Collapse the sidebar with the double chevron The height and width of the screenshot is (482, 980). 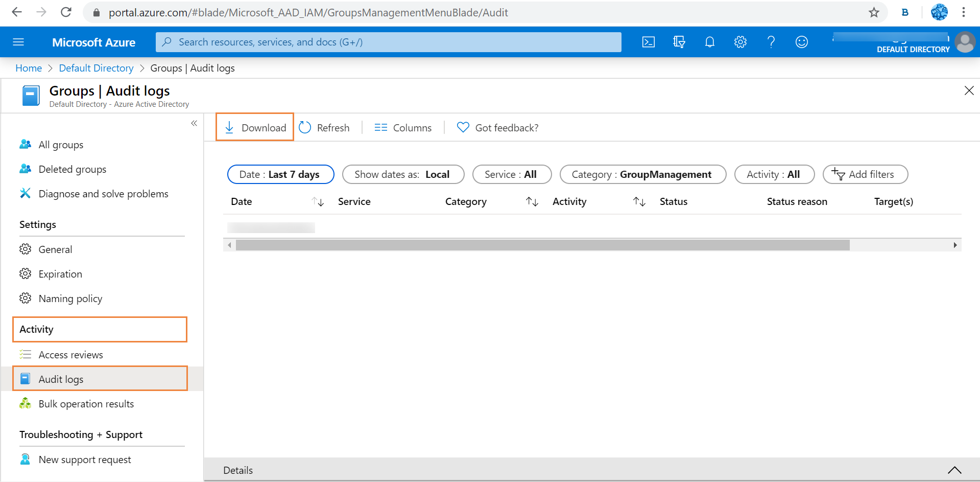pyautogui.click(x=194, y=123)
